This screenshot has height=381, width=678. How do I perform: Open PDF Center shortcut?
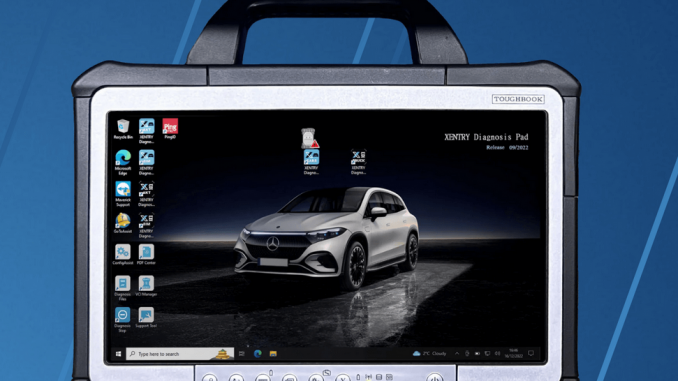point(146,255)
